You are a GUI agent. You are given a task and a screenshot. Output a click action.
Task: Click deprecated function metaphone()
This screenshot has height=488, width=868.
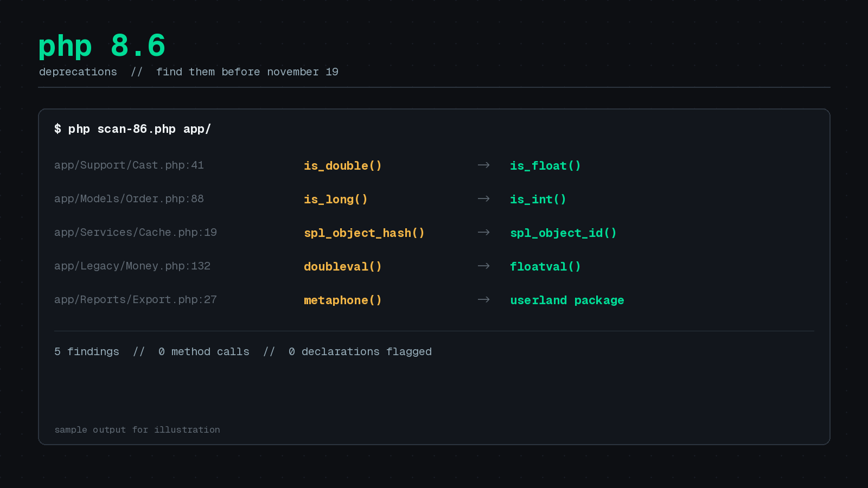pos(343,300)
